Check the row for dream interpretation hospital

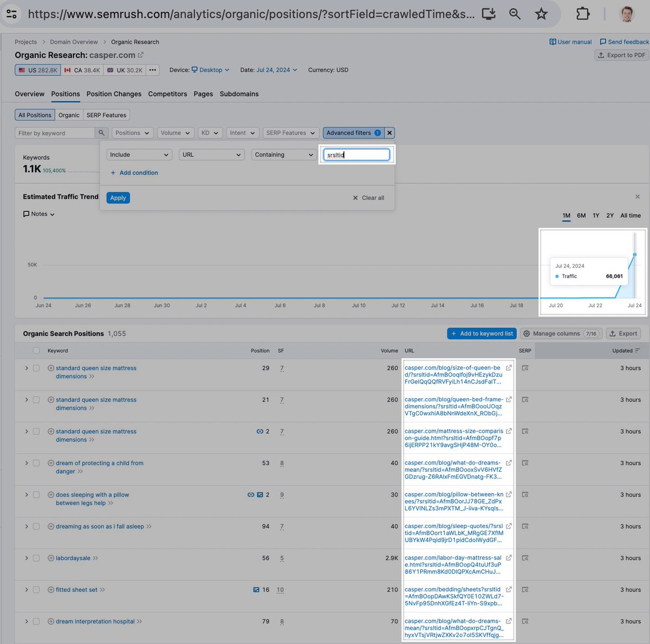[x=36, y=621]
